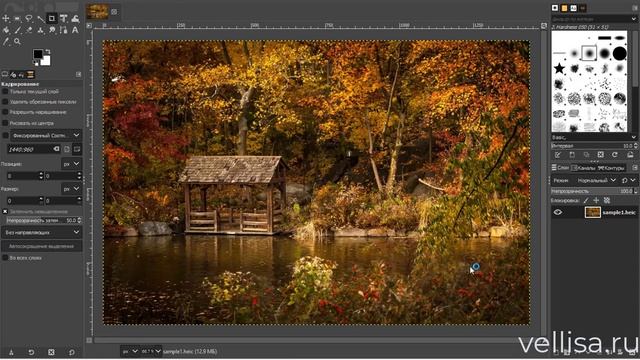Toggle the fixed aspect ratio checkbox
Image resolution: width=640 pixels, height=360 pixels.
coord(5,135)
